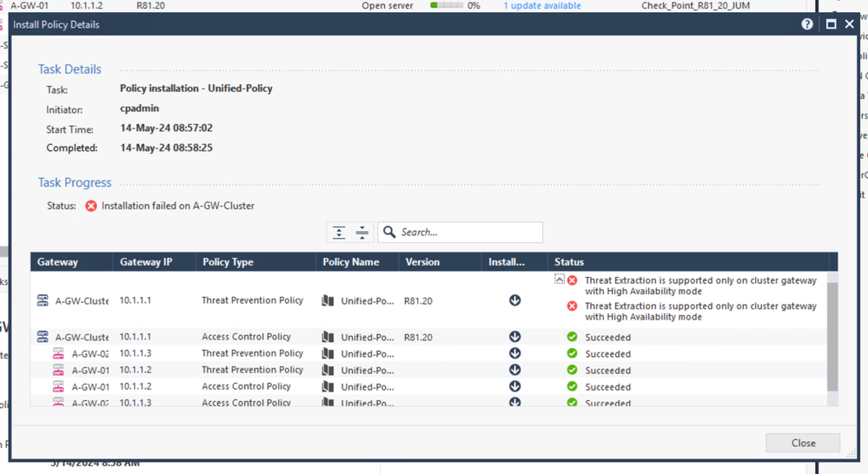The height and width of the screenshot is (474, 868).
Task: Click the A-GW-02 gateway icon for Threat Prevention
Action: click(58, 353)
